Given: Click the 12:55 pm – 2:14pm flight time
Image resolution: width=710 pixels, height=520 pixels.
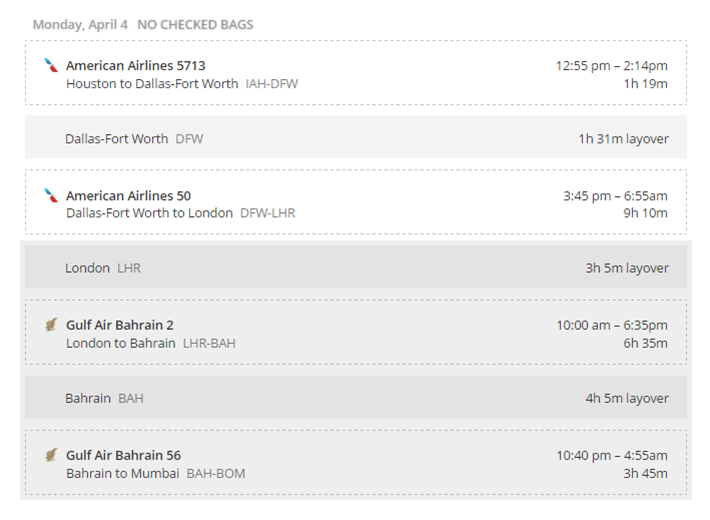Looking at the screenshot, I should pos(612,66).
